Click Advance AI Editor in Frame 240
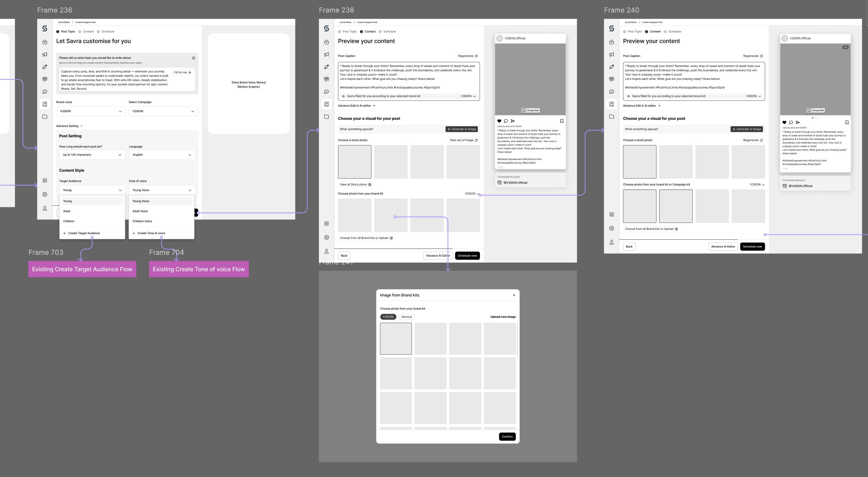Image resolution: width=868 pixels, height=477 pixels. (723, 247)
